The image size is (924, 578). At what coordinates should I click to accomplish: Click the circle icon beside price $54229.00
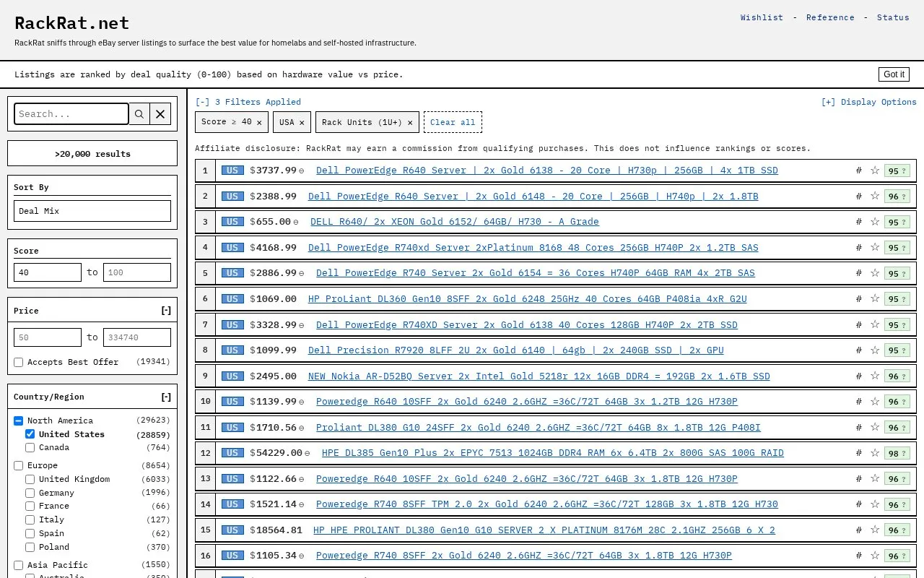coord(307,453)
